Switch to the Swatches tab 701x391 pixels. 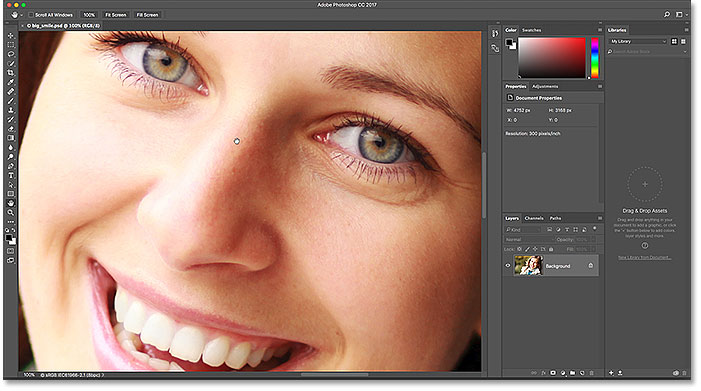pyautogui.click(x=532, y=30)
